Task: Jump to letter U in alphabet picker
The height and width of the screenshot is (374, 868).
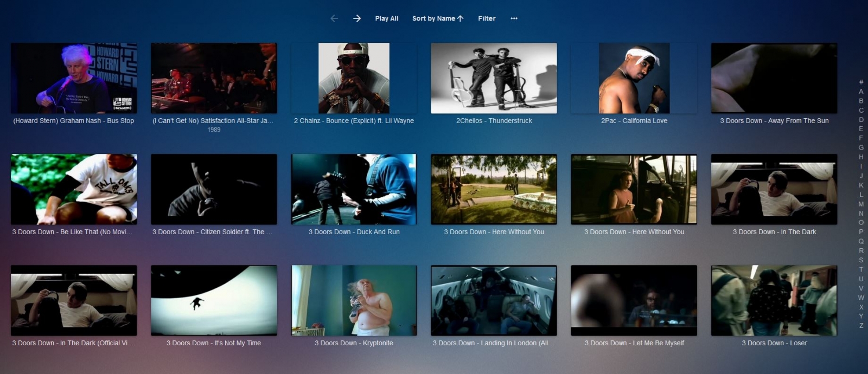Action: pyautogui.click(x=861, y=279)
